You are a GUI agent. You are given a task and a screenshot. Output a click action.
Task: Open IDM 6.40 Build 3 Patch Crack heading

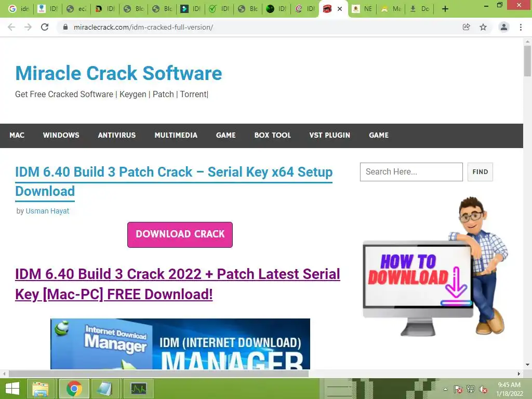pos(174,181)
